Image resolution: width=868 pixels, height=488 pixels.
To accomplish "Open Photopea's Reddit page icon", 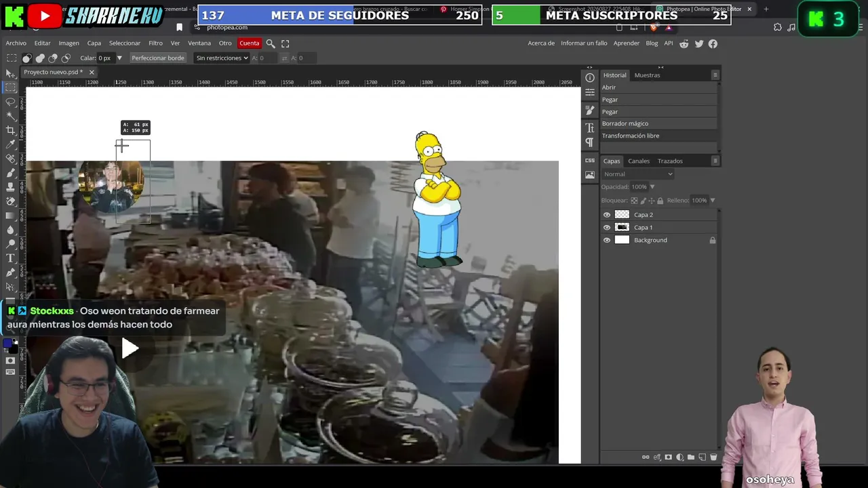I will click(684, 43).
